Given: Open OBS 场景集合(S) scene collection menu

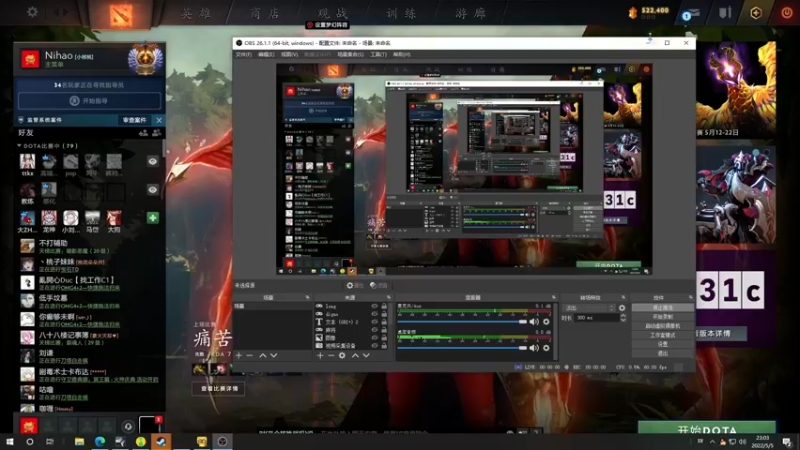Looking at the screenshot, I should pos(351,55).
